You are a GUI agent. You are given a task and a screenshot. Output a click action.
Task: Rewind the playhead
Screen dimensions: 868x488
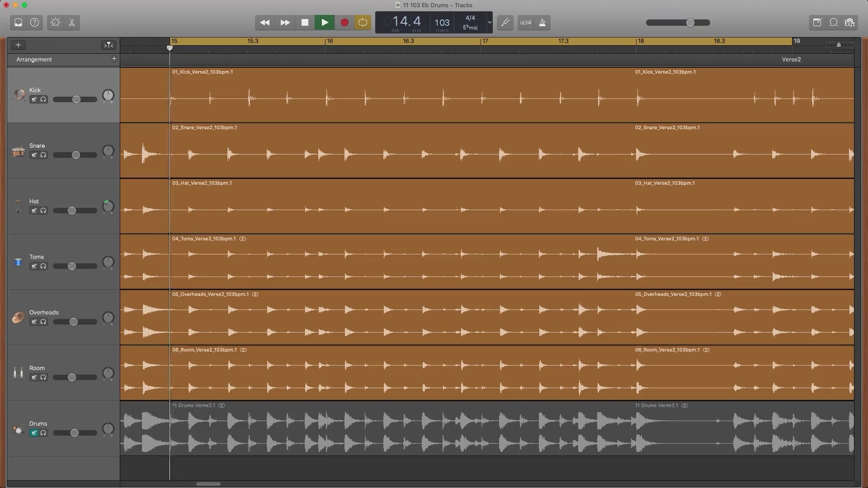tap(265, 23)
